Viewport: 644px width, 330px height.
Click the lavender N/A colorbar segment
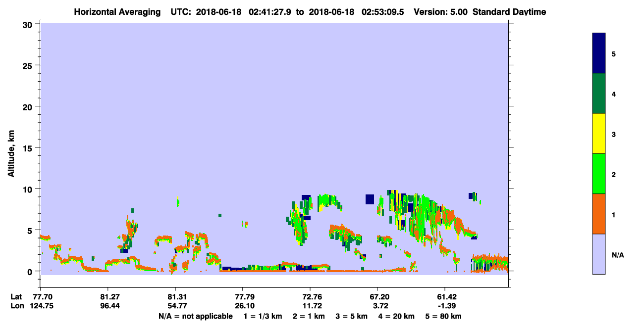599,254
